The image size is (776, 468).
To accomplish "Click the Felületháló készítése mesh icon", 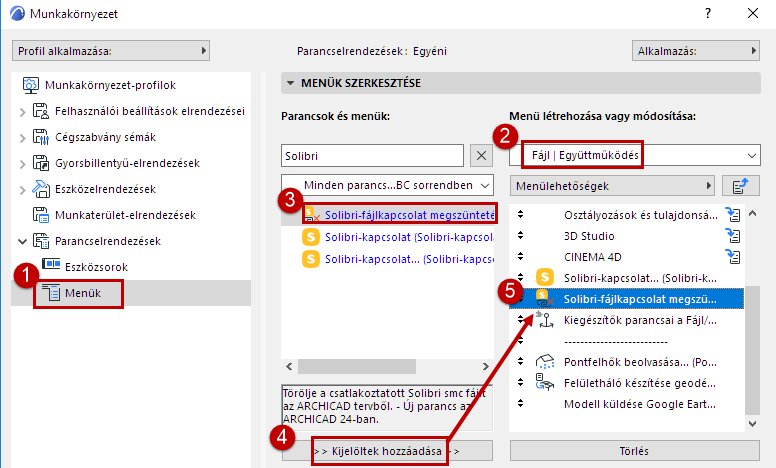I will (546, 382).
